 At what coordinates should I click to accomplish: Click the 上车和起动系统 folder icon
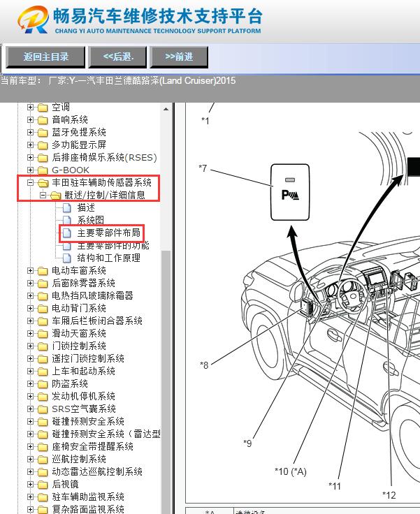pyautogui.click(x=43, y=372)
